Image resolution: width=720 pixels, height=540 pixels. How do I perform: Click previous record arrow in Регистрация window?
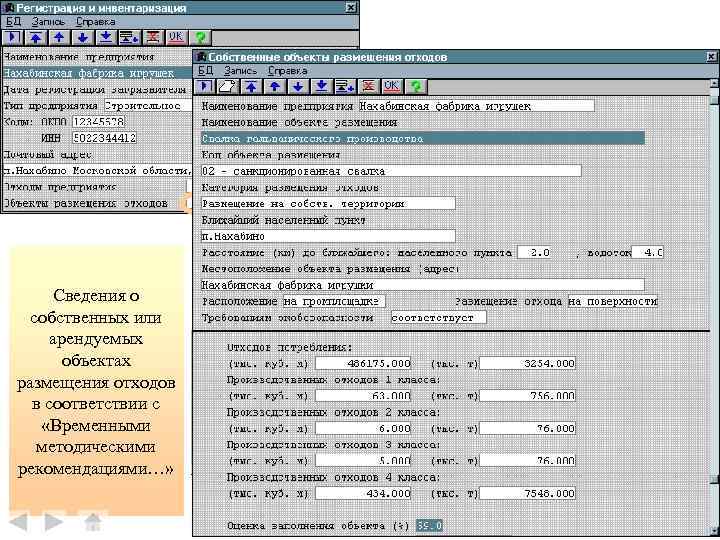(59, 37)
